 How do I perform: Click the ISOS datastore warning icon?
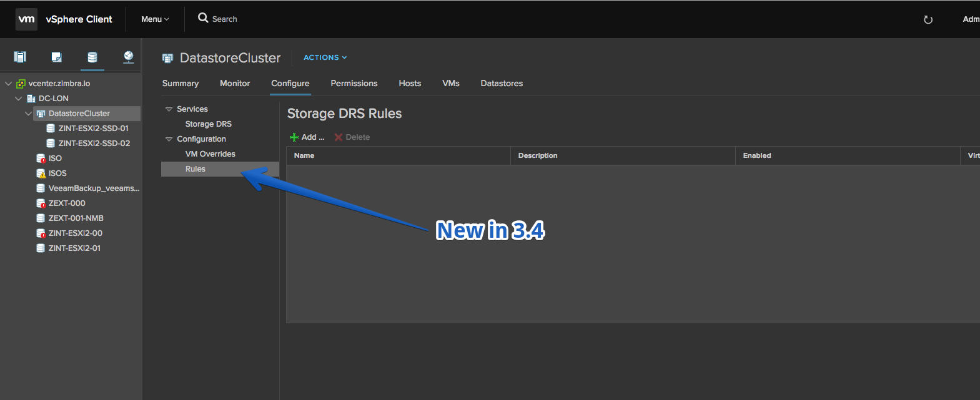tap(41, 173)
